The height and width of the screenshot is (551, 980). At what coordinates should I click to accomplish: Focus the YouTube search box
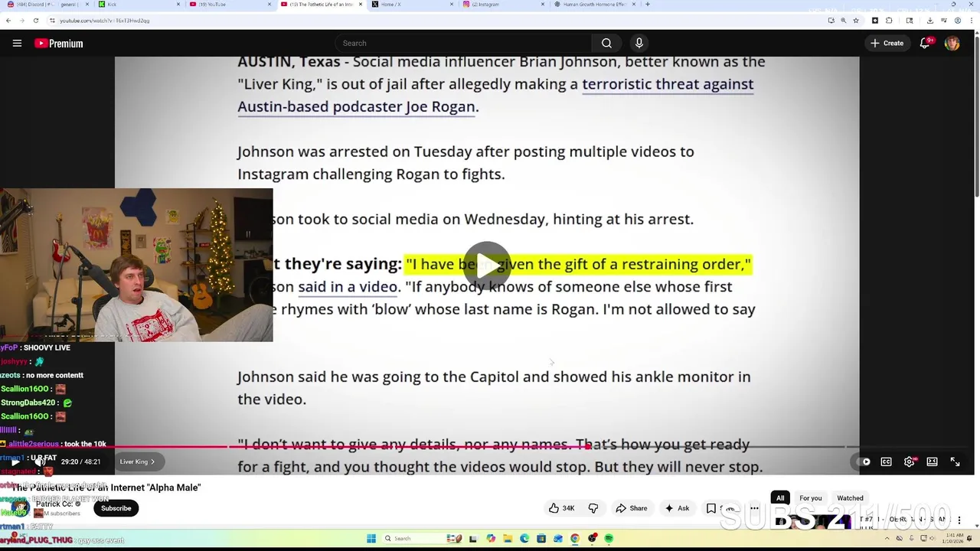tap(463, 44)
